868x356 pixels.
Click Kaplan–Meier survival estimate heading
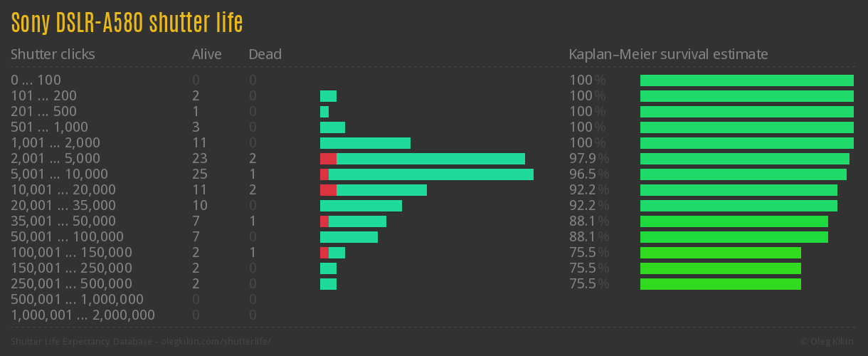[x=668, y=54]
